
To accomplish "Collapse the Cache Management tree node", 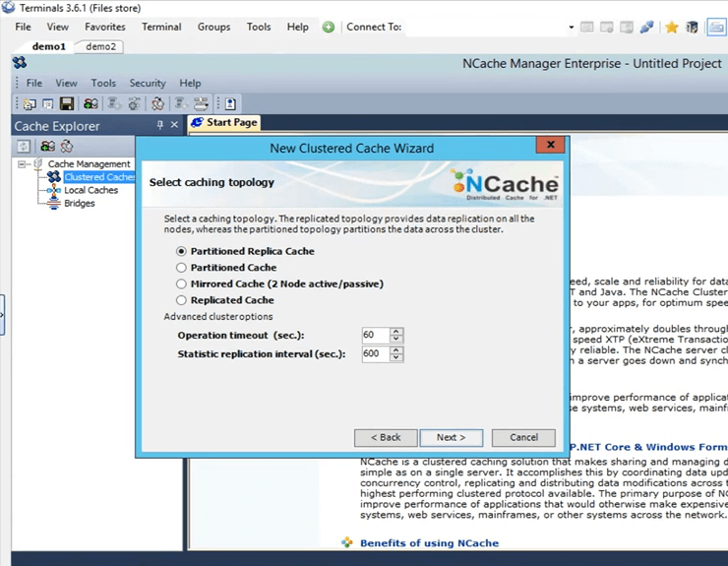I will coord(22,164).
